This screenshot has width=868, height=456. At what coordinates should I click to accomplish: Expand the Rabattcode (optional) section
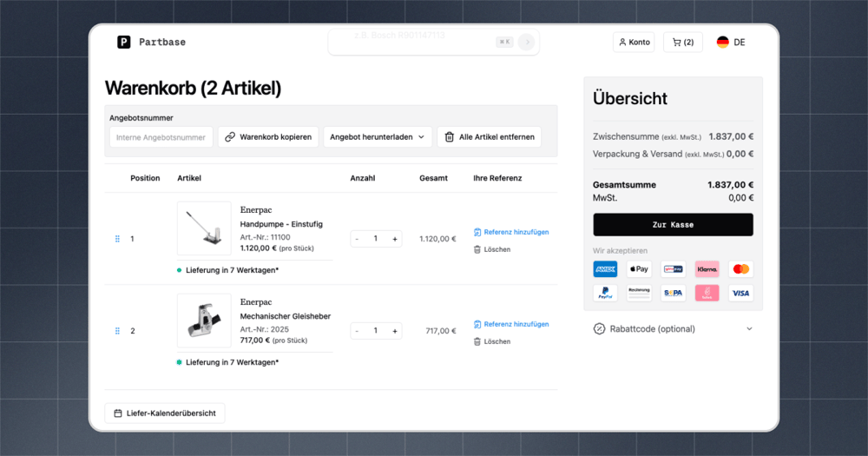point(674,328)
